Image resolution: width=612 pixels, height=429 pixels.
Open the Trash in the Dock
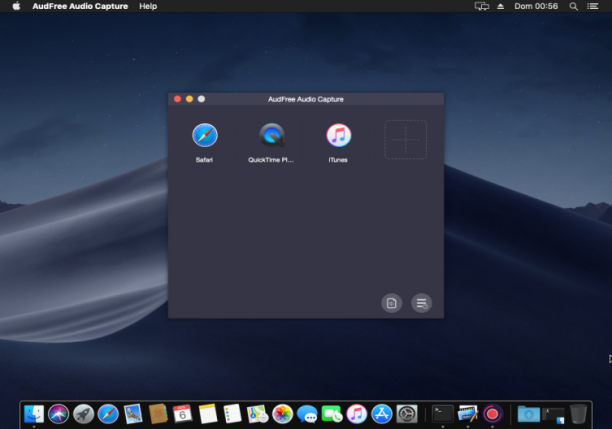pyautogui.click(x=578, y=414)
